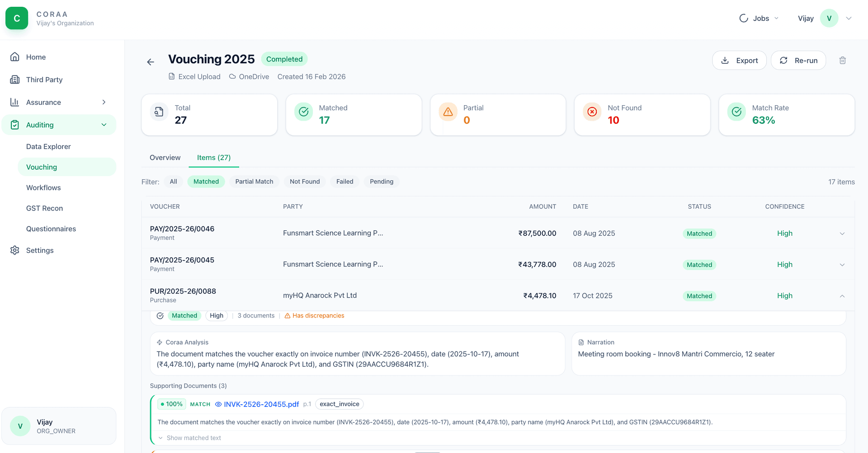The image size is (868, 453).
Task: Go back using the left arrow icon
Action: [151, 62]
